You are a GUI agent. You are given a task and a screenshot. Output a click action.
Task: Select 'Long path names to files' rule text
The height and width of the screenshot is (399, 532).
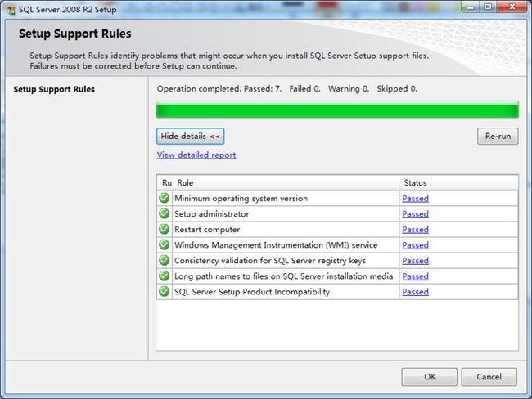pos(284,276)
